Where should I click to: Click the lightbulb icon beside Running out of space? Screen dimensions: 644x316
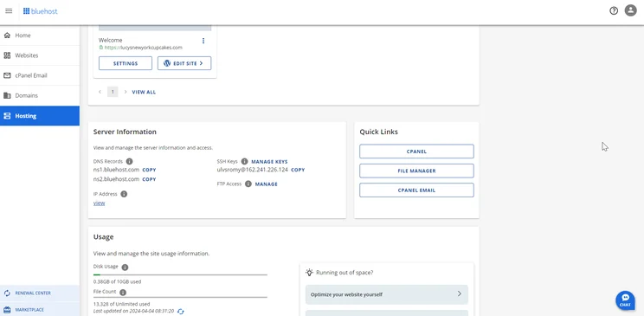[x=309, y=273]
